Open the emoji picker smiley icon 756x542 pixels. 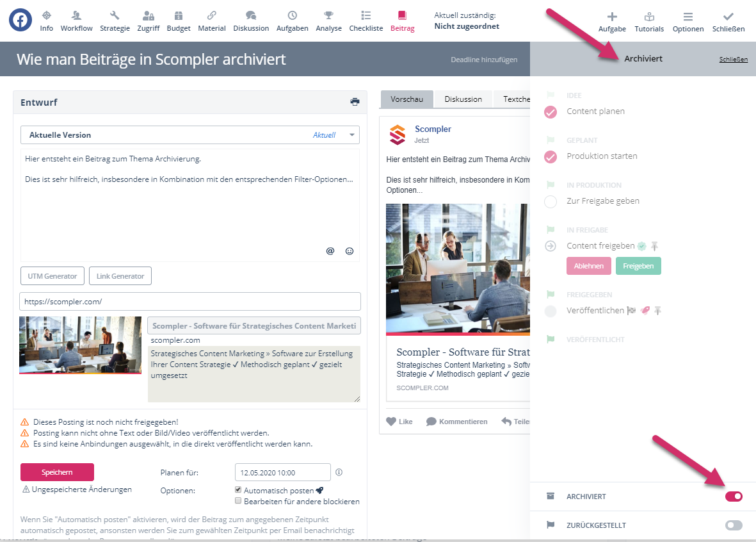tap(350, 251)
